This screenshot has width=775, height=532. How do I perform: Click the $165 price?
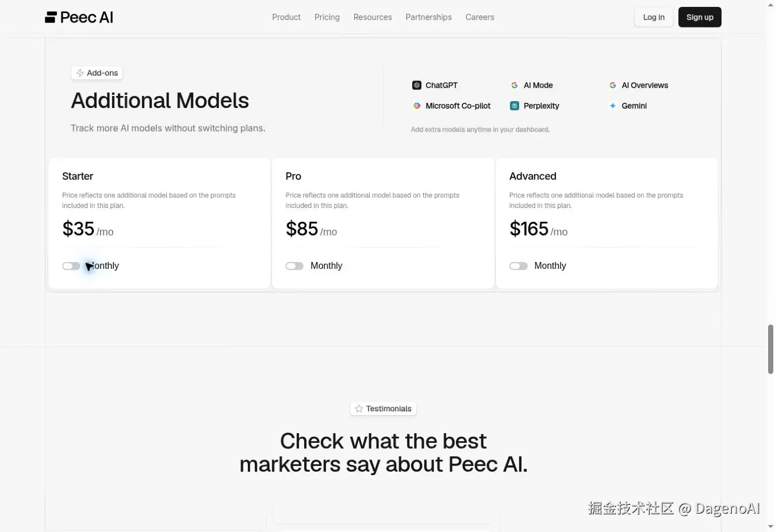pos(529,229)
